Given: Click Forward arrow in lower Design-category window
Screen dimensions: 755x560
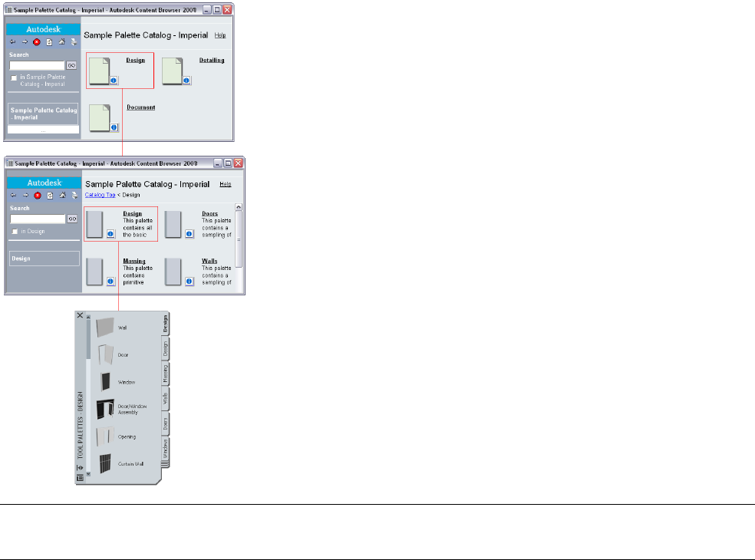Looking at the screenshot, I should coord(25,195).
